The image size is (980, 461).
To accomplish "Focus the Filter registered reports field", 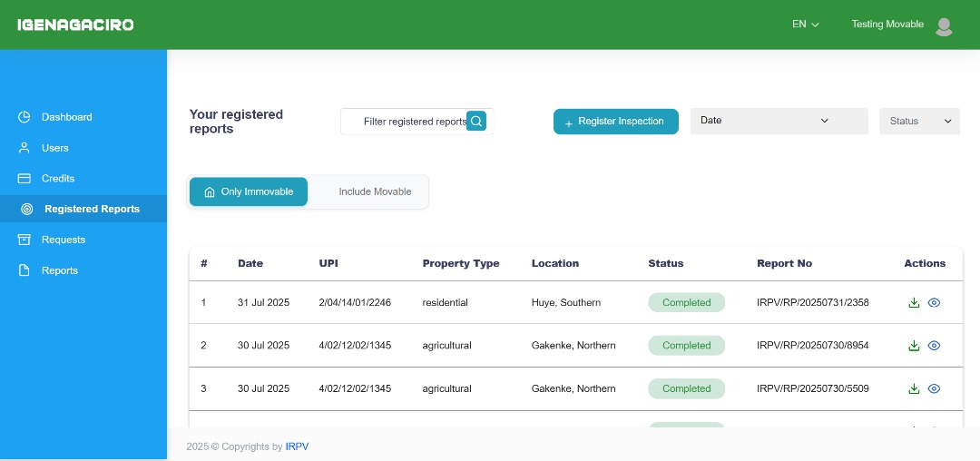I will (416, 122).
